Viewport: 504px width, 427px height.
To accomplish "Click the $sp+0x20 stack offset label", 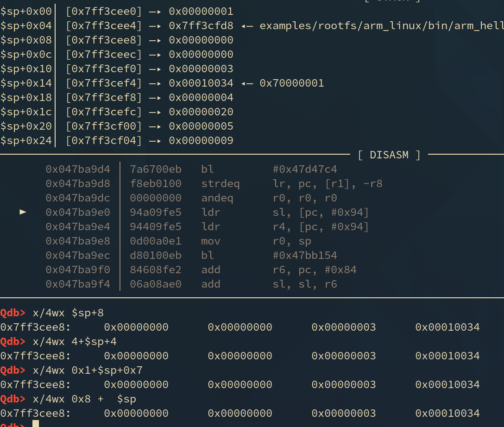I will pyautogui.click(x=26, y=126).
